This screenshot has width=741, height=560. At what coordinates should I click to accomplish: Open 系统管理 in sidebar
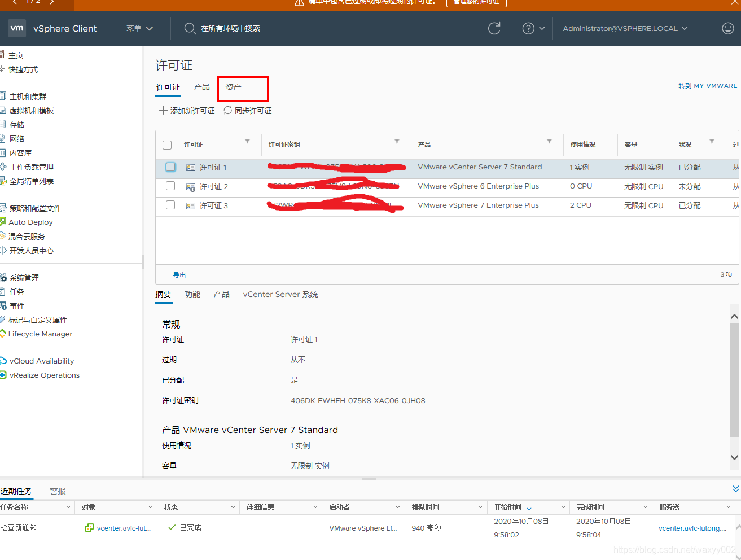click(x=24, y=278)
